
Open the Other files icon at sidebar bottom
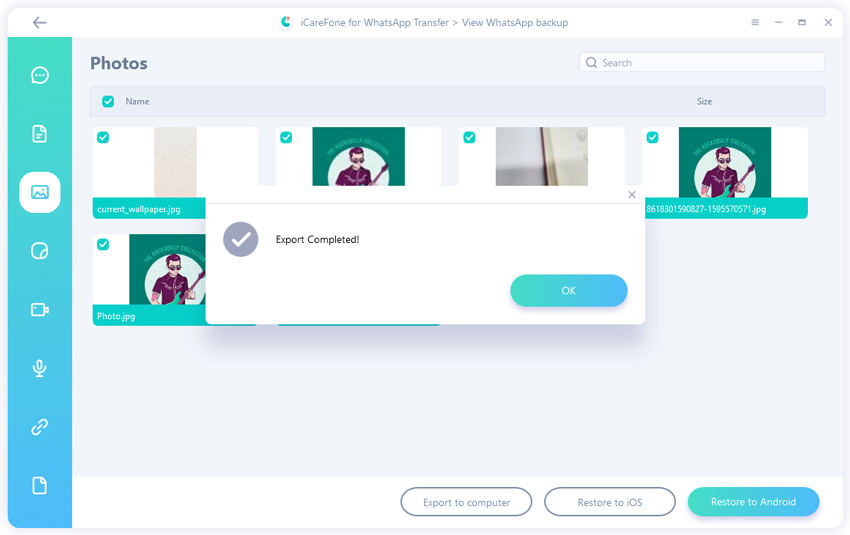(40, 486)
